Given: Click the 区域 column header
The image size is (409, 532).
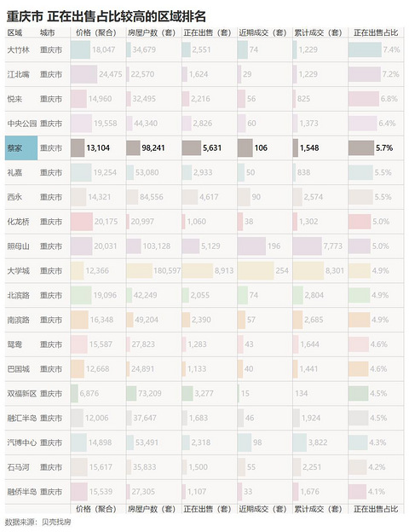Looking at the screenshot, I should tap(14, 32).
